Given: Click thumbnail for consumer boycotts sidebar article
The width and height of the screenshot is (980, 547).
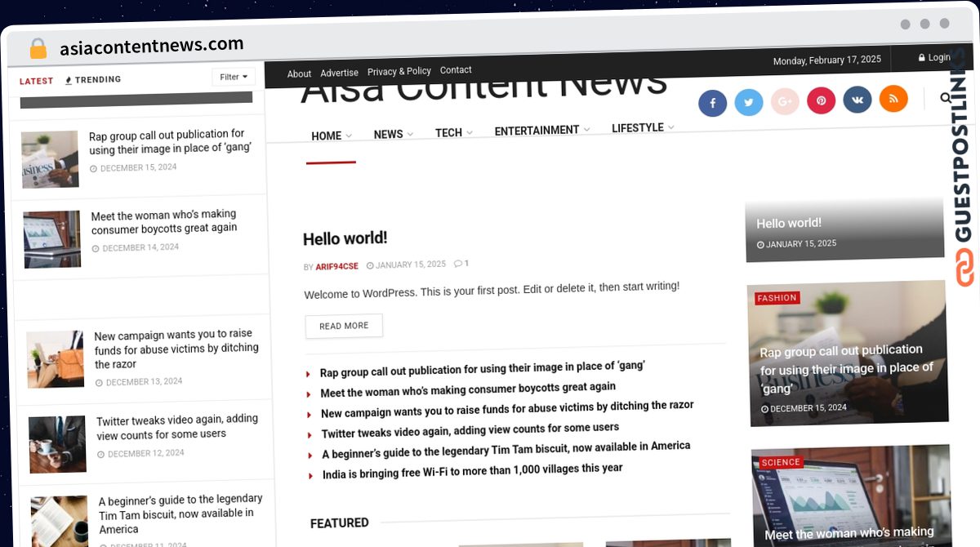Looking at the screenshot, I should click(x=52, y=239).
